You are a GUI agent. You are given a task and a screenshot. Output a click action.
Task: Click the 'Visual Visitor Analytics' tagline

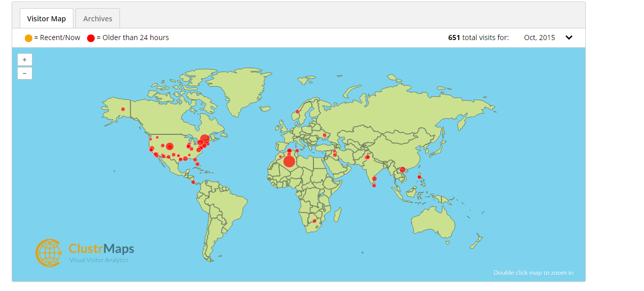click(x=99, y=260)
